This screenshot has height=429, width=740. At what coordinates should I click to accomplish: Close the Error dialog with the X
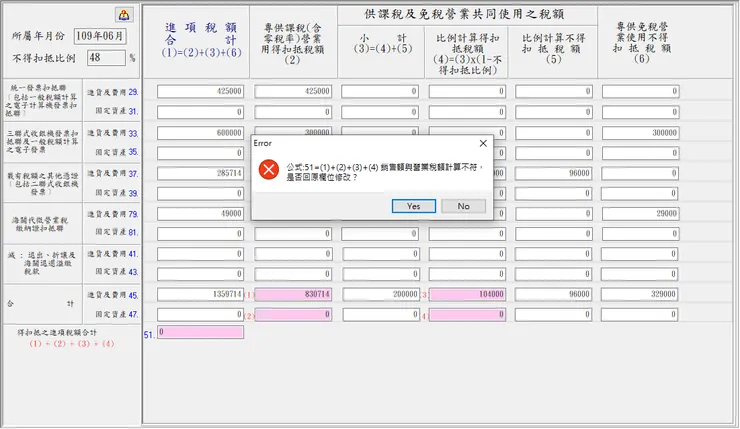[483, 143]
